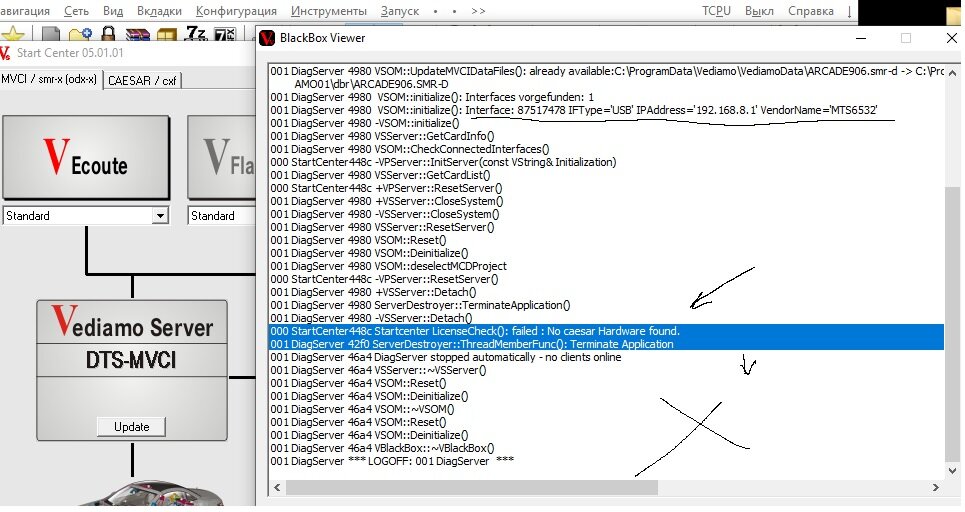Select log line 'ServerDestroyer::ThreadMemberFunc(): Terminate Application'
Screen dimensions: 965x512
pyautogui.click(x=606, y=344)
